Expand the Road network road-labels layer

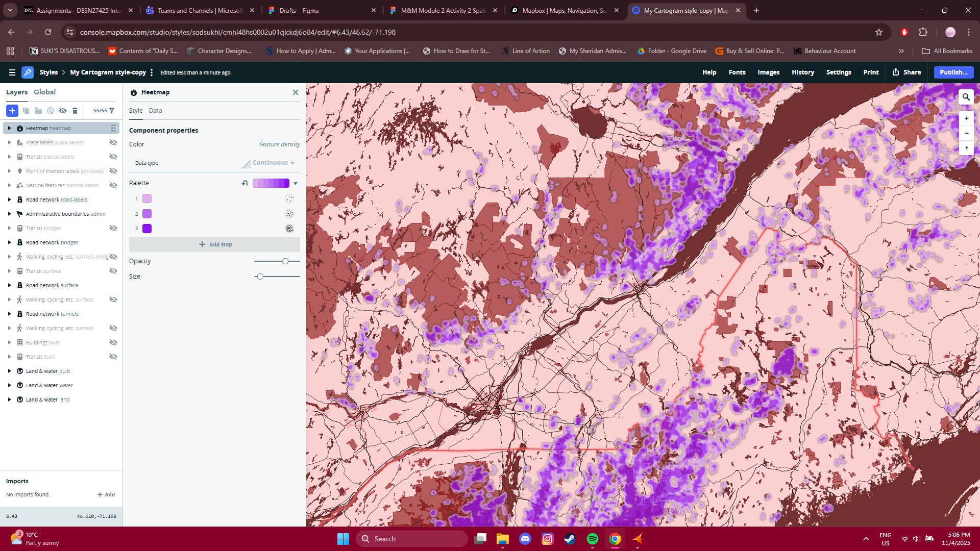pos(9,199)
